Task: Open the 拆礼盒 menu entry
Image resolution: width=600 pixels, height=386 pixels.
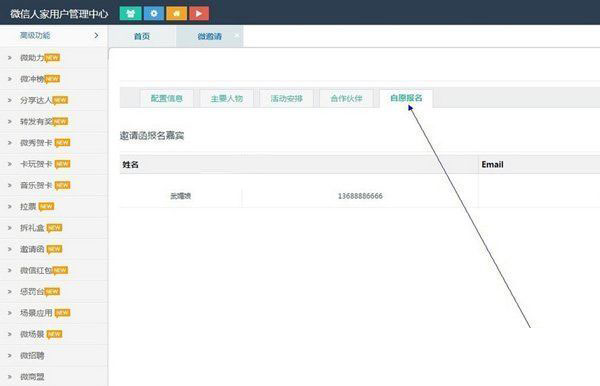Action: 54,228
